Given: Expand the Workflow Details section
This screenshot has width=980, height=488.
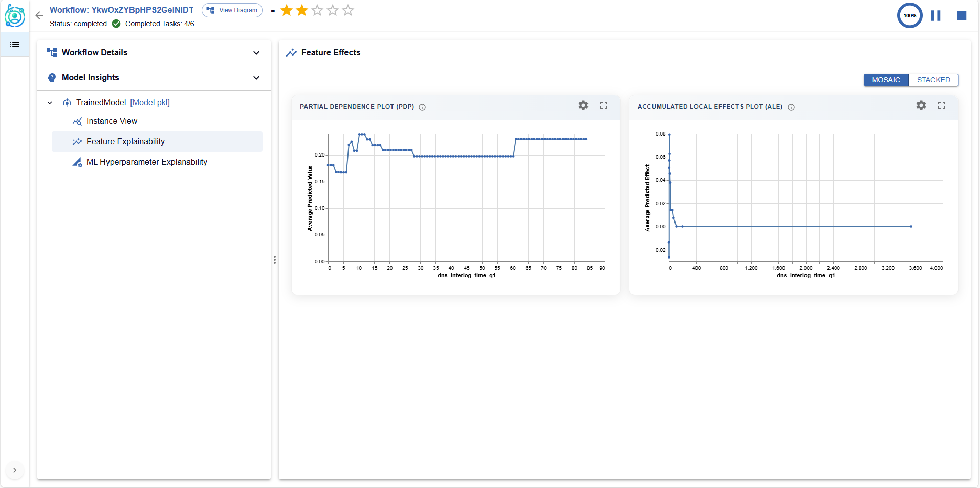Looking at the screenshot, I should (x=256, y=53).
